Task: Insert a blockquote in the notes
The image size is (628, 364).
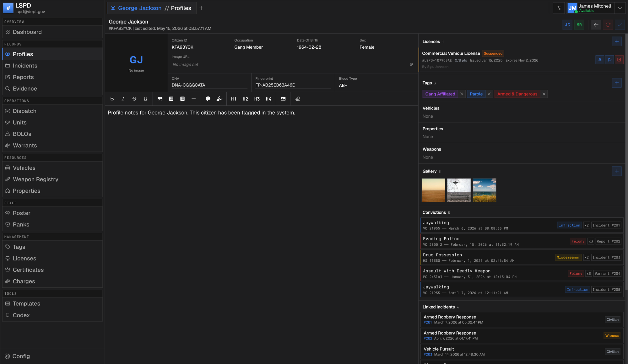Action: pos(160,99)
